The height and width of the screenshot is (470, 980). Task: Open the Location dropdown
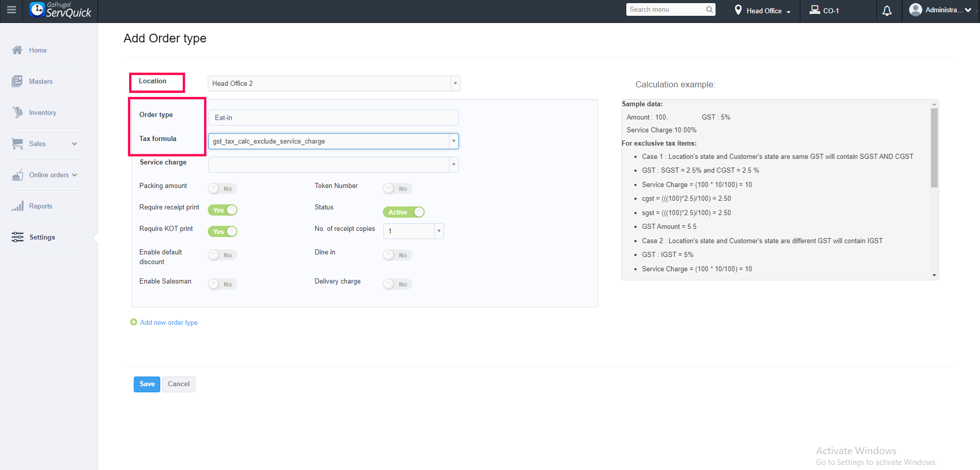[334, 83]
